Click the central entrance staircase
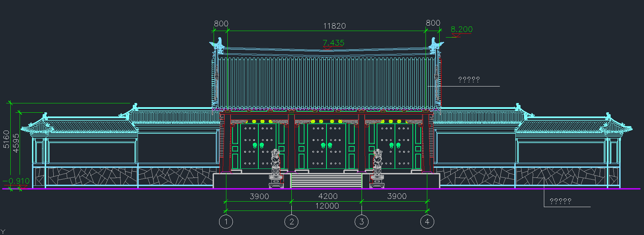 tap(326, 181)
